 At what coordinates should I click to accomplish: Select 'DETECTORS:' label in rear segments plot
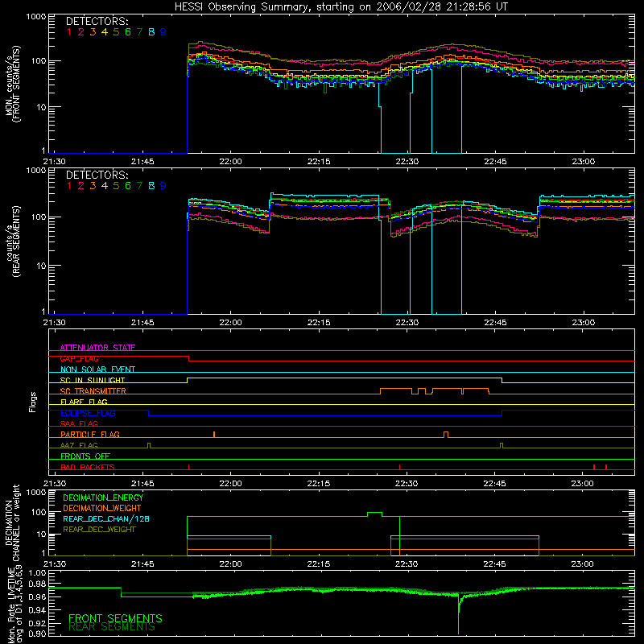[x=97, y=175]
